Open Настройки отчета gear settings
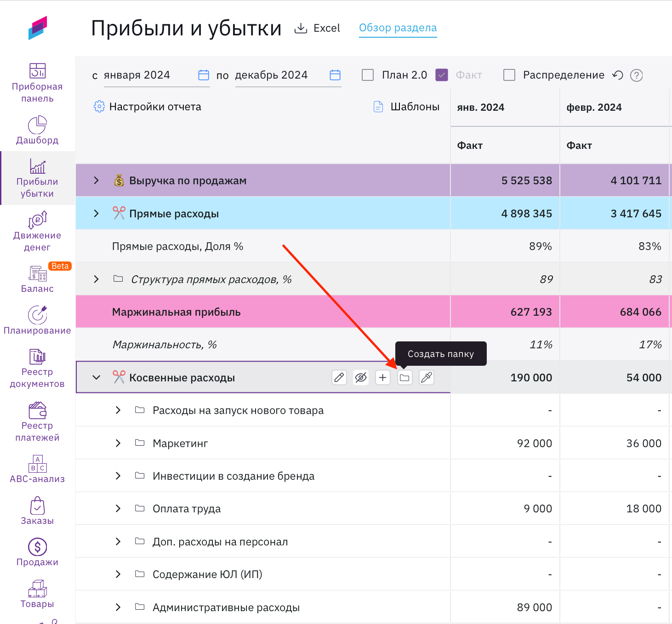Image resolution: width=672 pixels, height=624 pixels. tap(99, 107)
